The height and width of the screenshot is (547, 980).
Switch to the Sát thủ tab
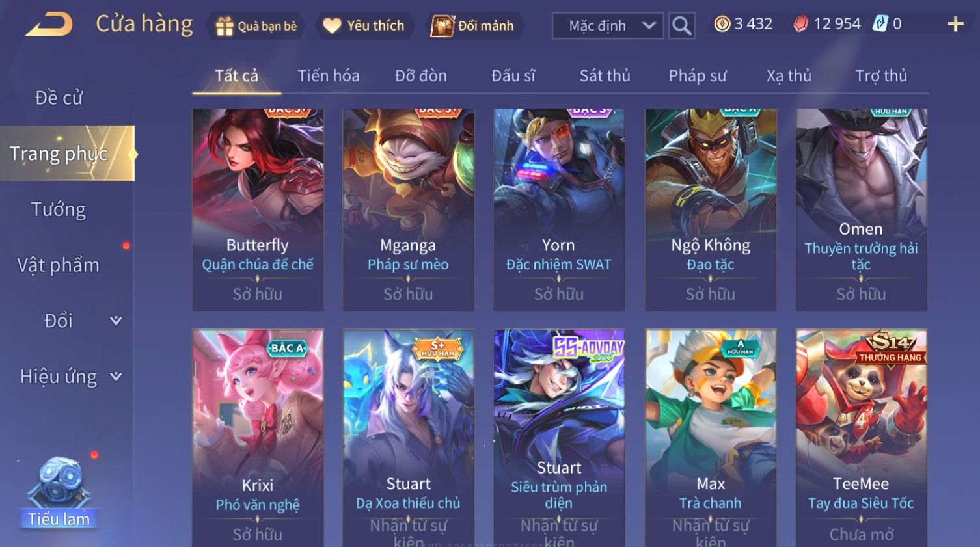tap(605, 76)
